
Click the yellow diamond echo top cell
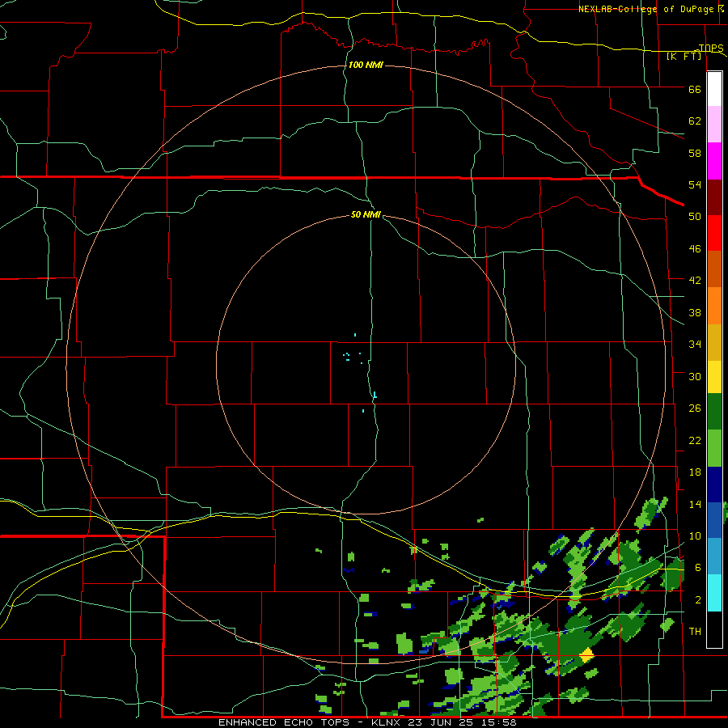tap(586, 655)
